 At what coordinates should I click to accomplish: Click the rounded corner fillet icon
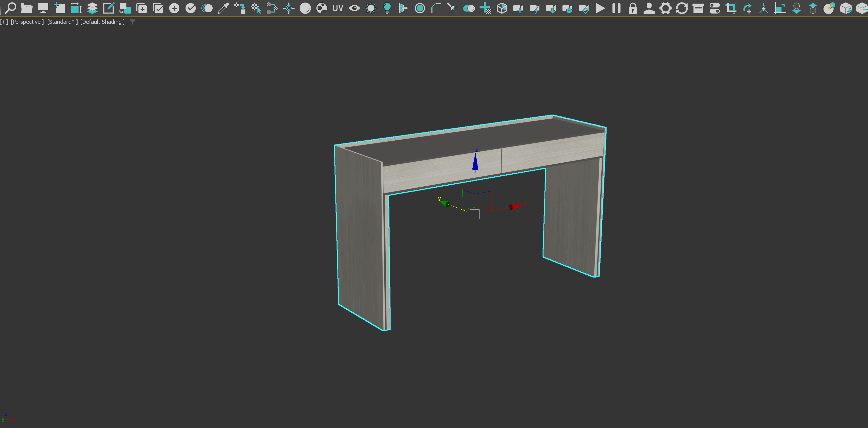click(x=436, y=8)
